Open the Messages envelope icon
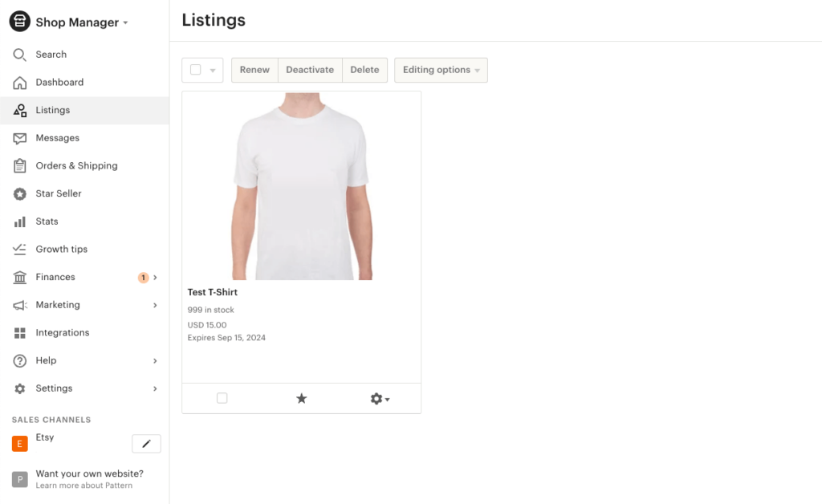 (19, 137)
